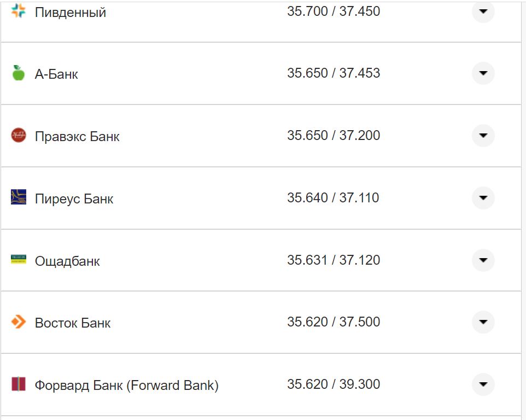The width and height of the screenshot is (526, 420).
Task: Expand the Пивденный rate details arrow
Action: (x=483, y=11)
